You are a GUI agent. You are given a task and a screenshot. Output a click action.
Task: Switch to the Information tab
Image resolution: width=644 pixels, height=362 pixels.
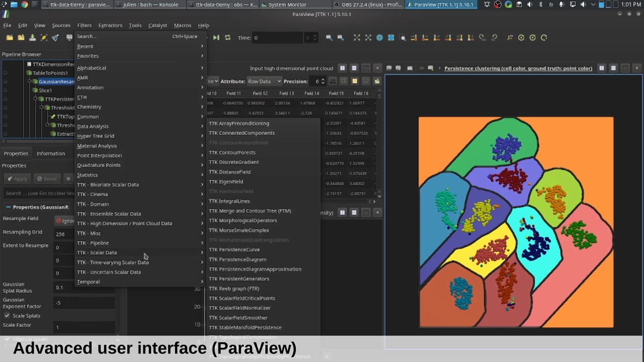[x=50, y=153]
